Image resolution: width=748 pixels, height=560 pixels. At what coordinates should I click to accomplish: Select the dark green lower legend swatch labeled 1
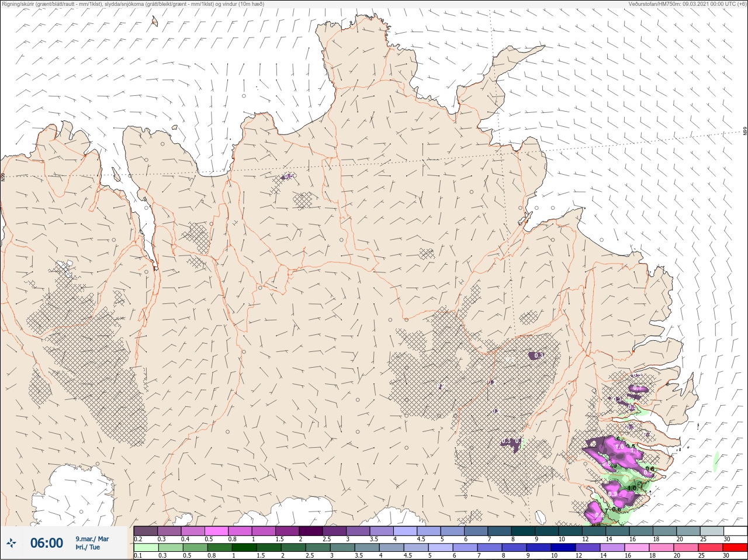244,548
